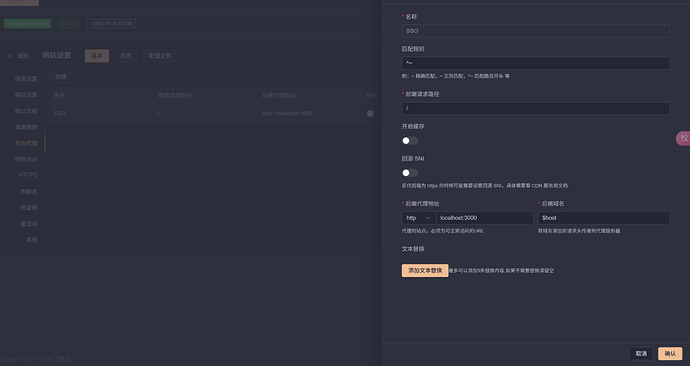Select 反向代理 in the settings sidebar
The width and height of the screenshot is (690, 366).
click(x=26, y=143)
